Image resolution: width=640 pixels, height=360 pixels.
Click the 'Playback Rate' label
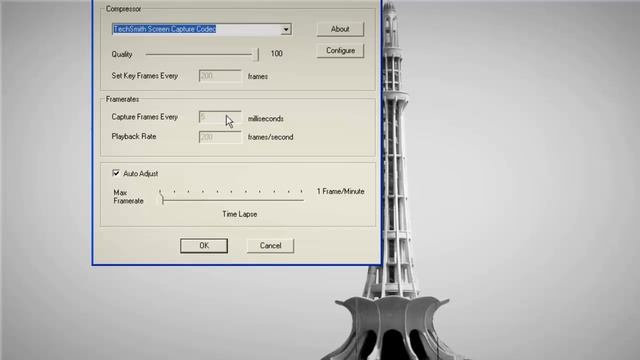coord(134,137)
